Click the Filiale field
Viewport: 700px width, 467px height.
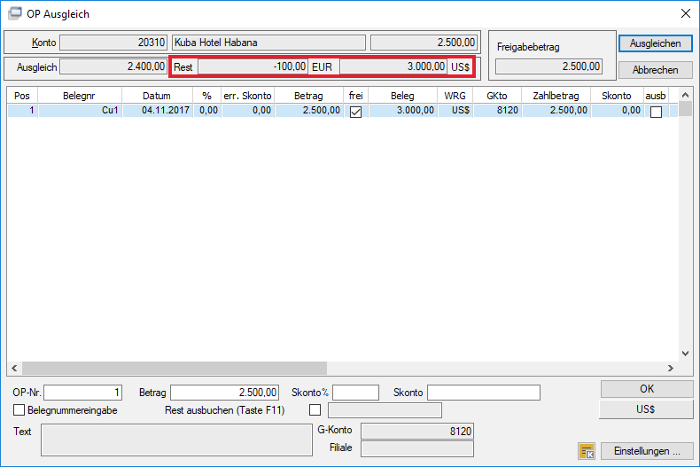[x=417, y=449]
